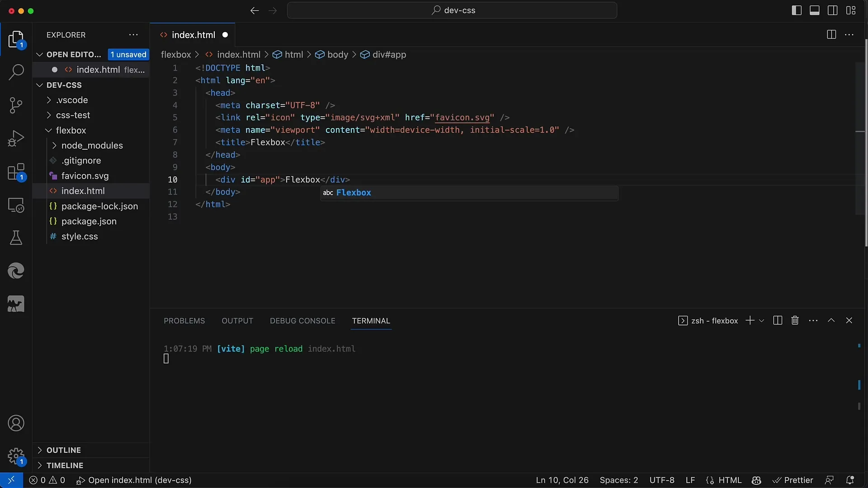Open the Extensions view
Image resolution: width=868 pixels, height=488 pixels.
pos(16,172)
